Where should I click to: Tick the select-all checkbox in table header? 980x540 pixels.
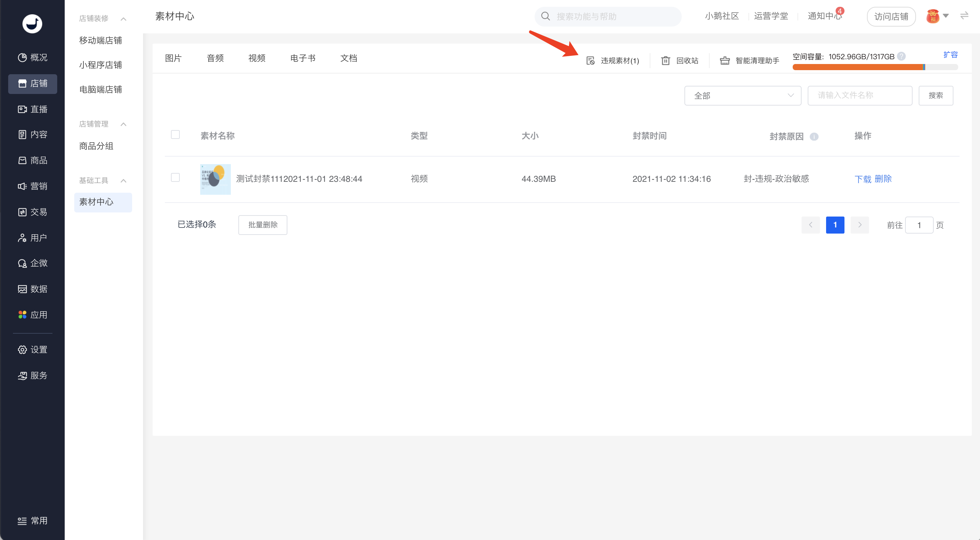point(175,134)
